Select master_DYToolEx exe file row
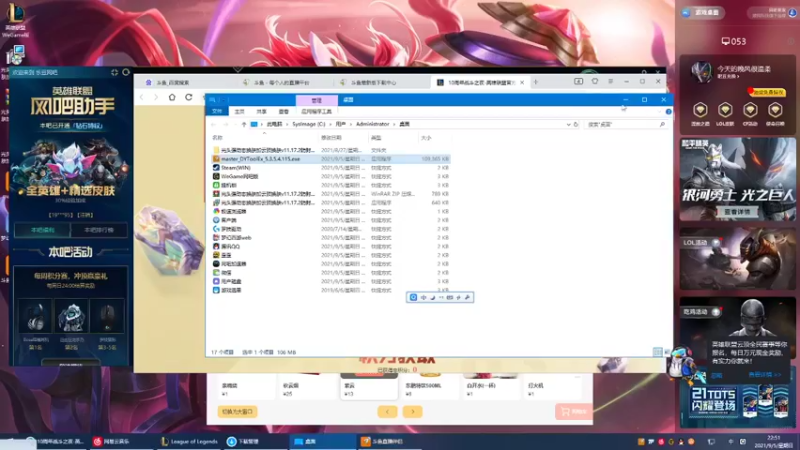The height and width of the screenshot is (450, 800). [x=331, y=159]
